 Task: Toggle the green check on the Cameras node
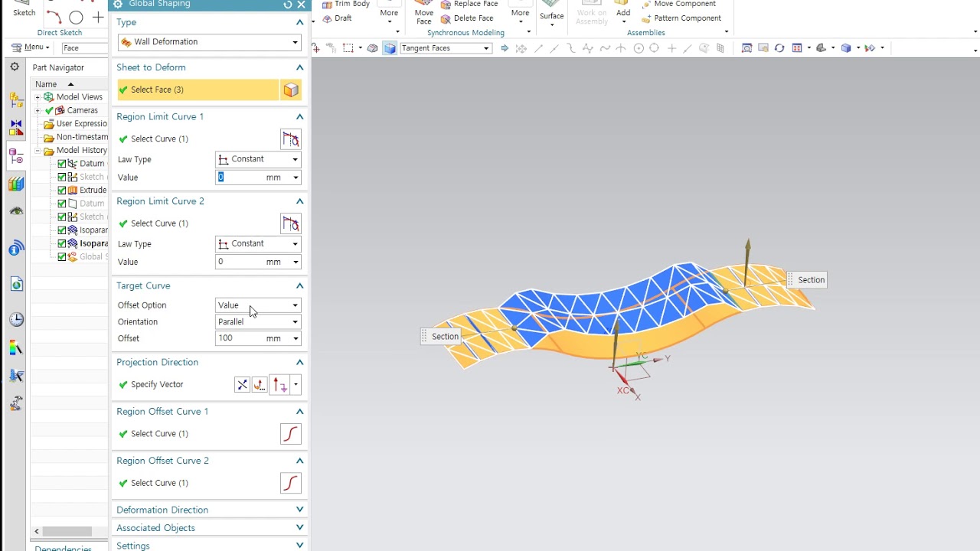point(49,110)
